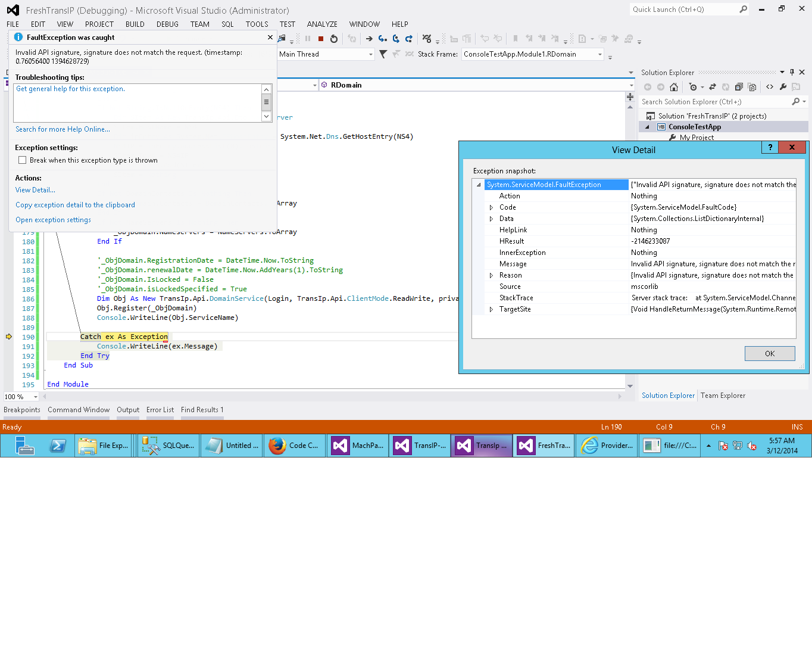812x663 pixels.
Task: Open the ANALYZE menu
Action: click(x=322, y=24)
